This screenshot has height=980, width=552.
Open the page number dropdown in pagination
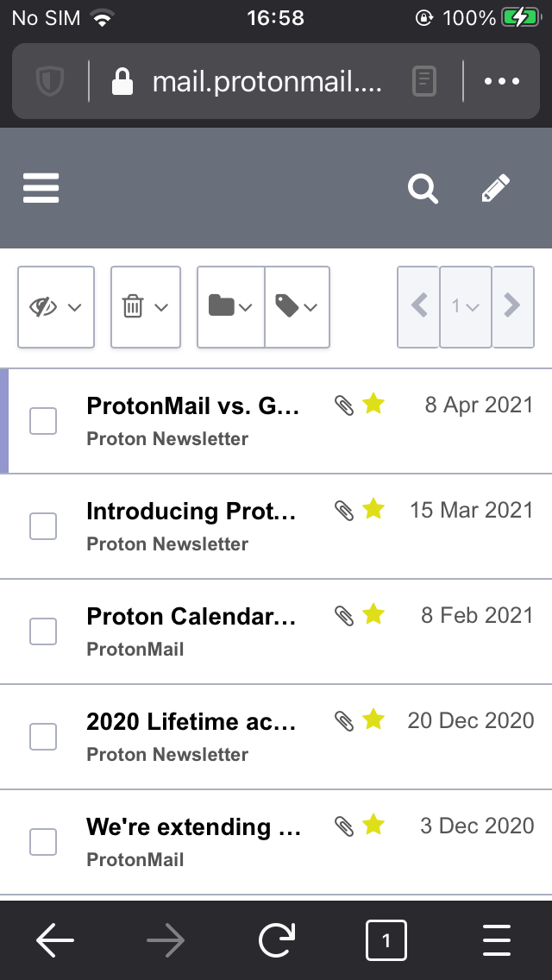(465, 307)
